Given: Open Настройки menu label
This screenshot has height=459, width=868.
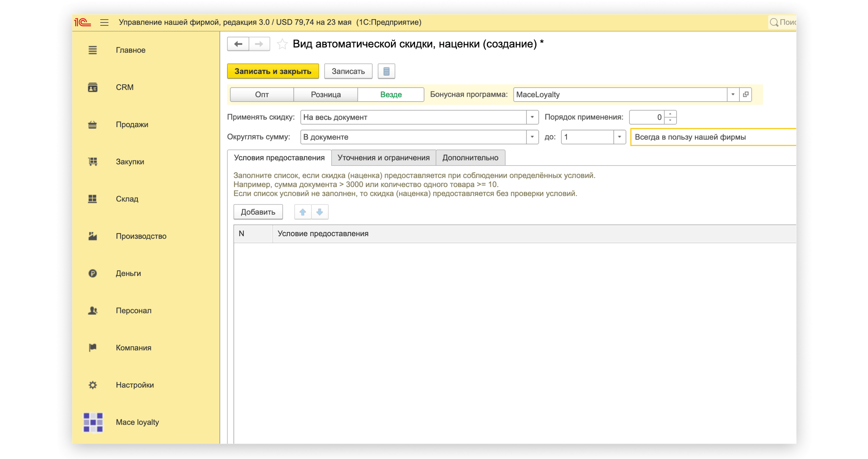Looking at the screenshot, I should (135, 385).
